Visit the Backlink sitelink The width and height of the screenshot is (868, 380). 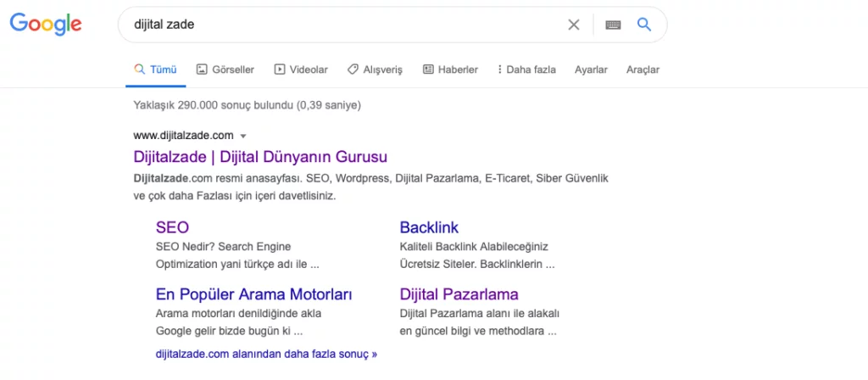coord(429,227)
